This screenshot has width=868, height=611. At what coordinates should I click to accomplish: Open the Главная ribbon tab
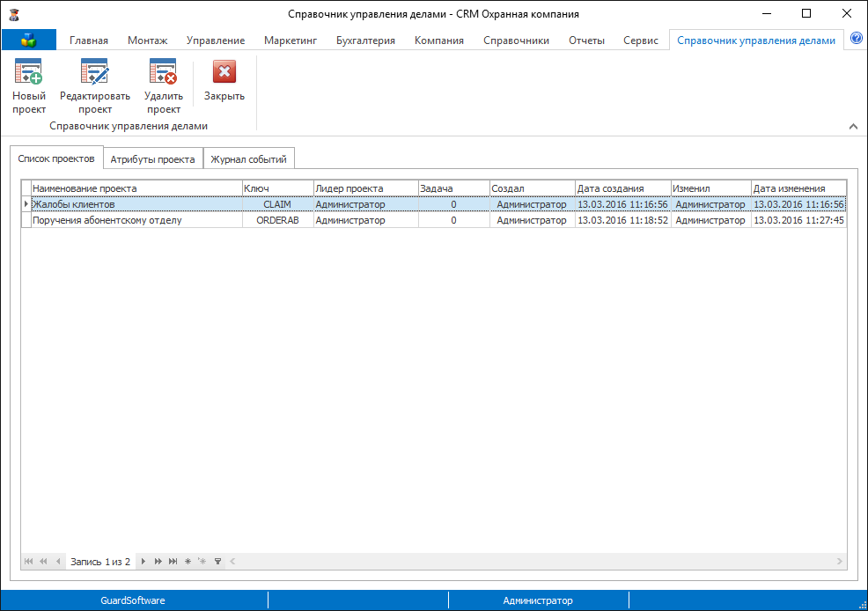tap(89, 40)
